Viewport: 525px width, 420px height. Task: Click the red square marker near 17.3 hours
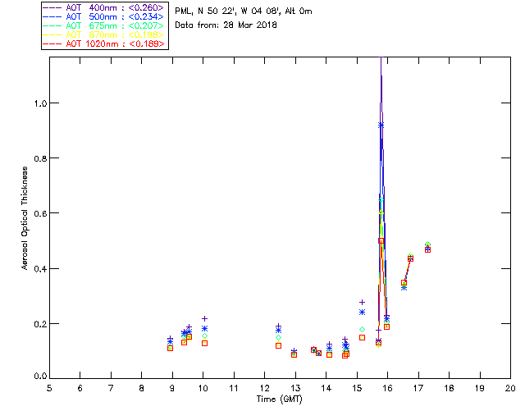point(427,250)
